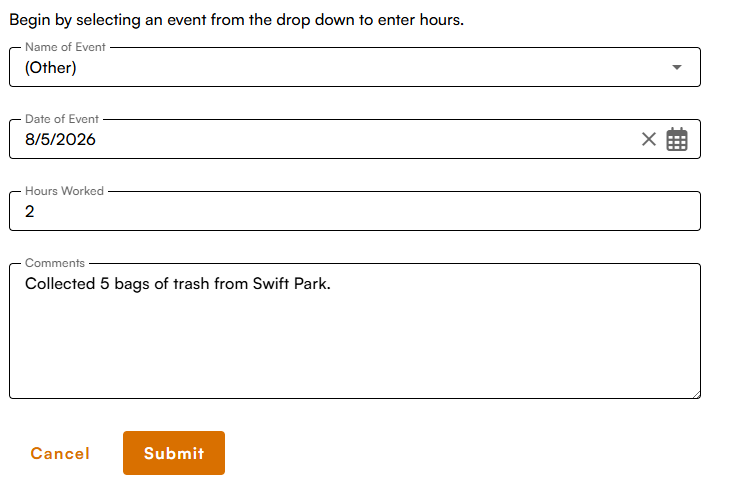
Task: Click the "Comments" field label
Action: [55, 263]
